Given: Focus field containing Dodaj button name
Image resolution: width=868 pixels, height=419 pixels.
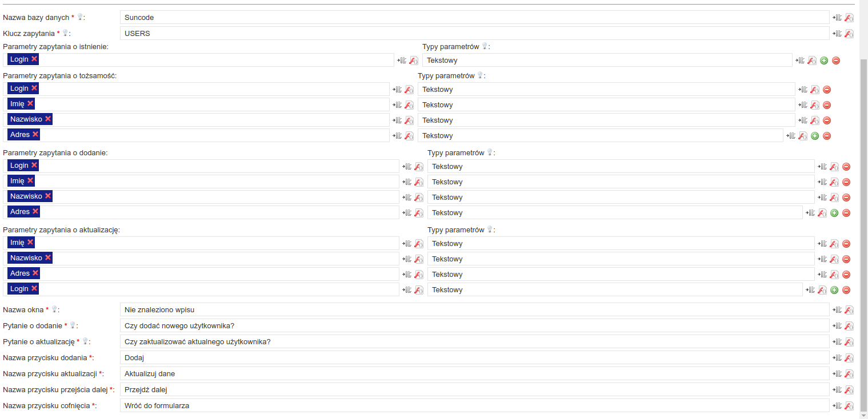Looking at the screenshot, I should [474, 357].
